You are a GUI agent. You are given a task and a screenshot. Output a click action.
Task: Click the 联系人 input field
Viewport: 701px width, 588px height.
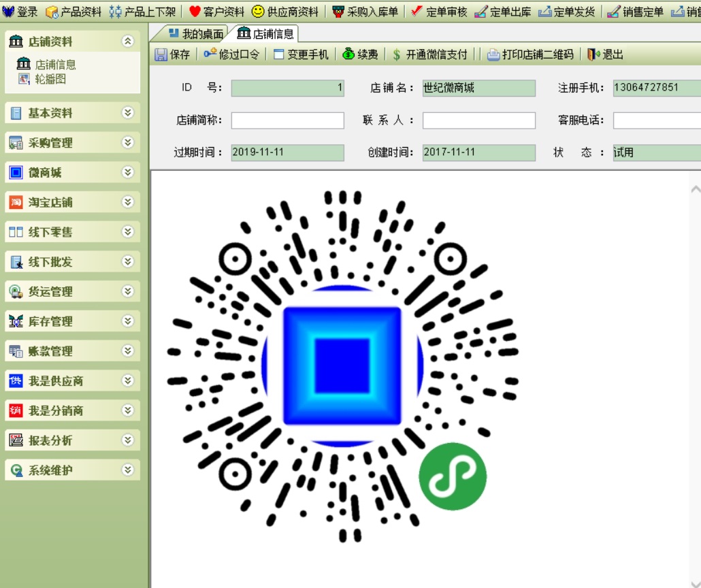(479, 120)
